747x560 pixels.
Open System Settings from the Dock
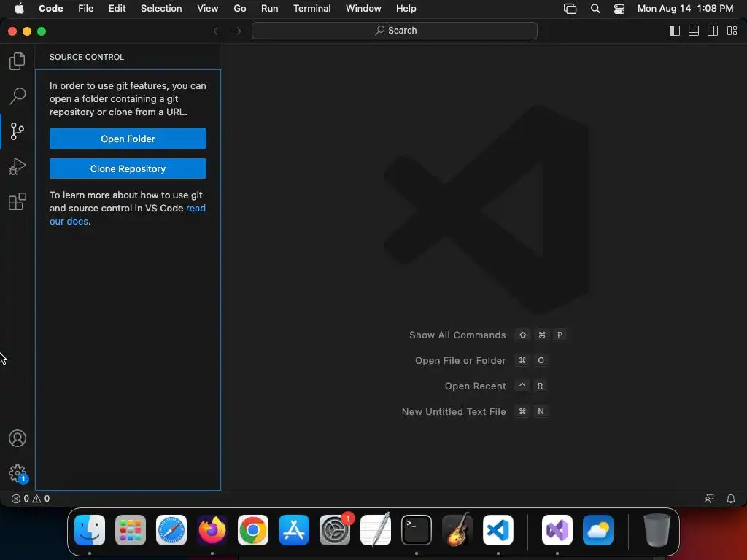[x=335, y=530]
